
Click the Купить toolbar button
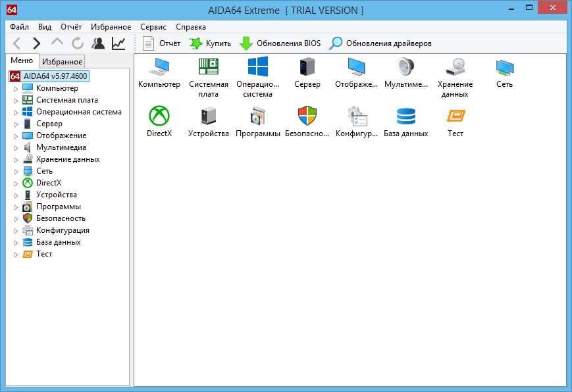pyautogui.click(x=210, y=43)
